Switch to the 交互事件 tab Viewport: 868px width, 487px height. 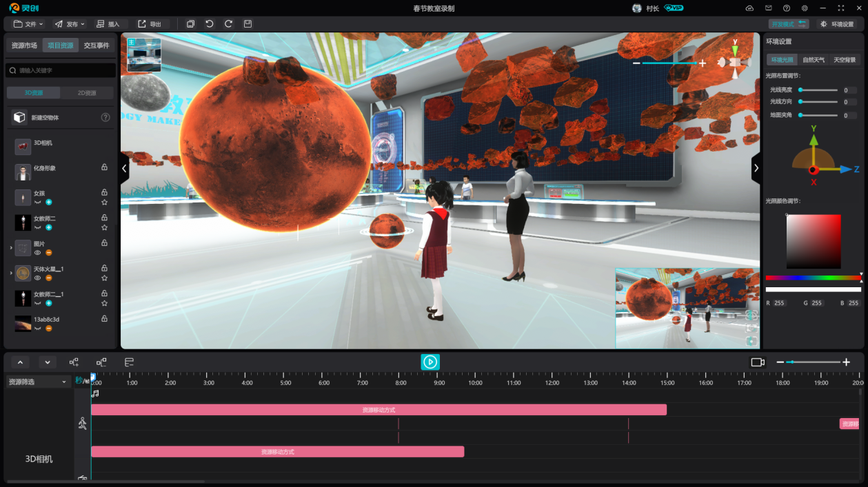click(x=97, y=45)
